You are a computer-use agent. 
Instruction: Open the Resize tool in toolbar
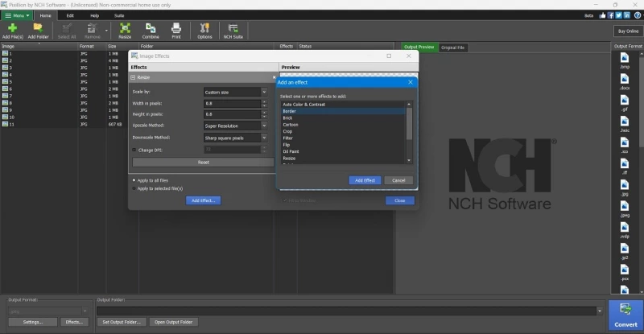pos(125,31)
